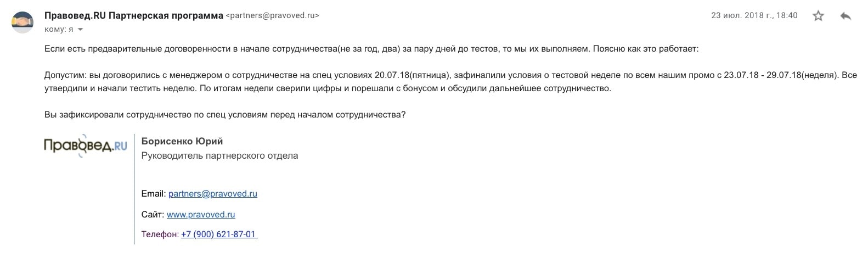Click the question 'Вы зафиксировали сотрудничество' line
The width and height of the screenshot is (868, 257).
click(x=225, y=115)
